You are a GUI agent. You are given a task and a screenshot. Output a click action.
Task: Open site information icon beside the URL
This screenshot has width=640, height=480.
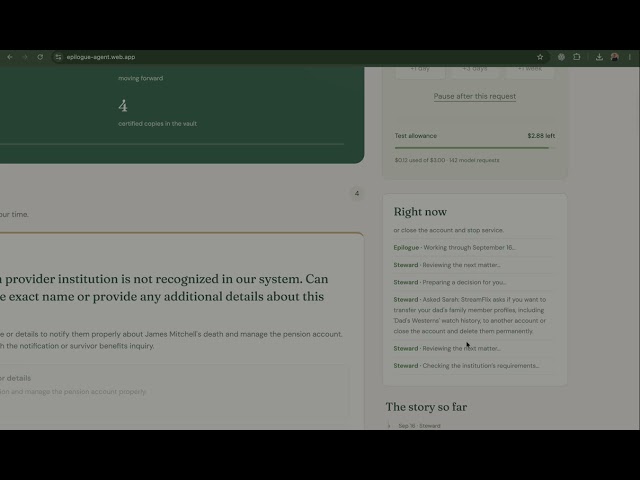(x=58, y=57)
